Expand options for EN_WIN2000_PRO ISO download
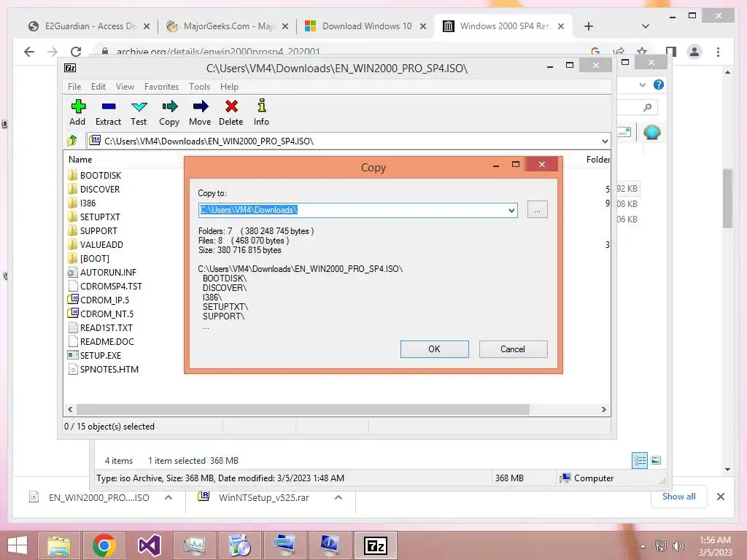Image resolution: width=747 pixels, height=560 pixels. [169, 497]
